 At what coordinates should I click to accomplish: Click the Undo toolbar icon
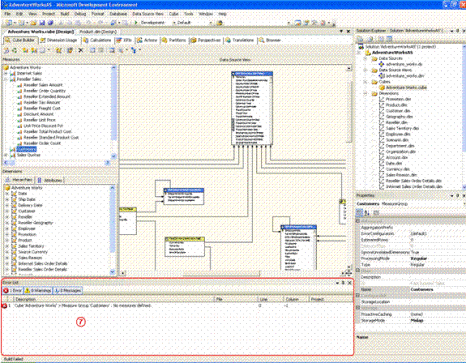(90, 23)
